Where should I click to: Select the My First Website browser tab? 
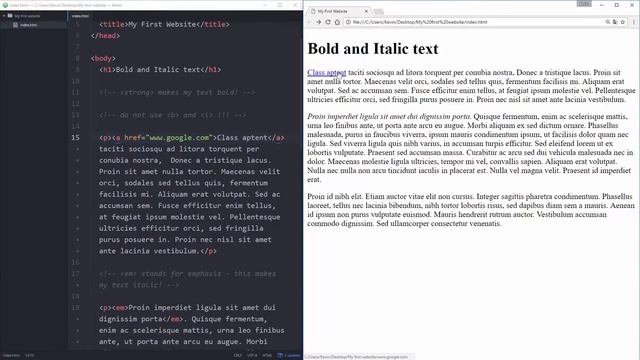click(x=338, y=11)
